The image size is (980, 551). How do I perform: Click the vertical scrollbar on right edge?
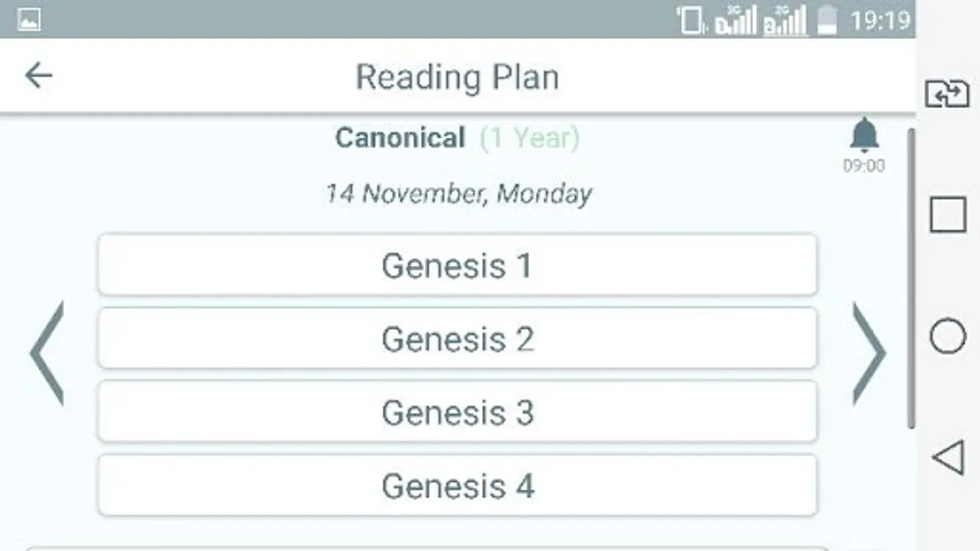pyautogui.click(x=911, y=279)
